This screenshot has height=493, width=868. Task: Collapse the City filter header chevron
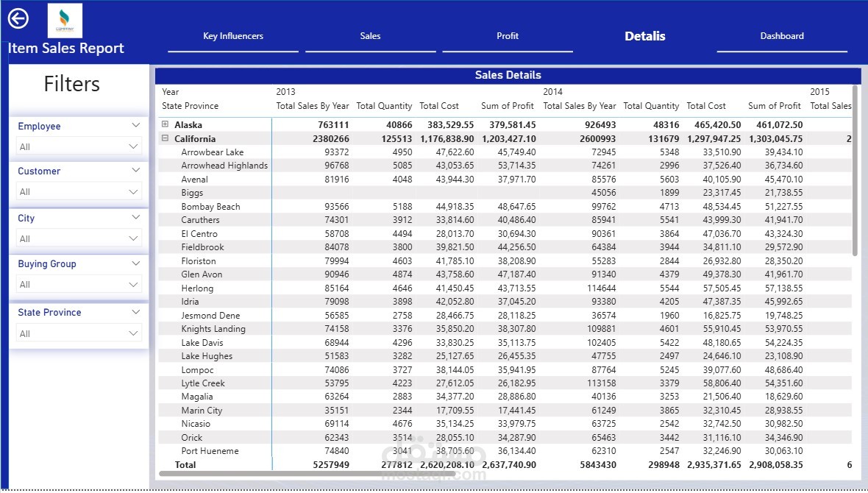[135, 217]
